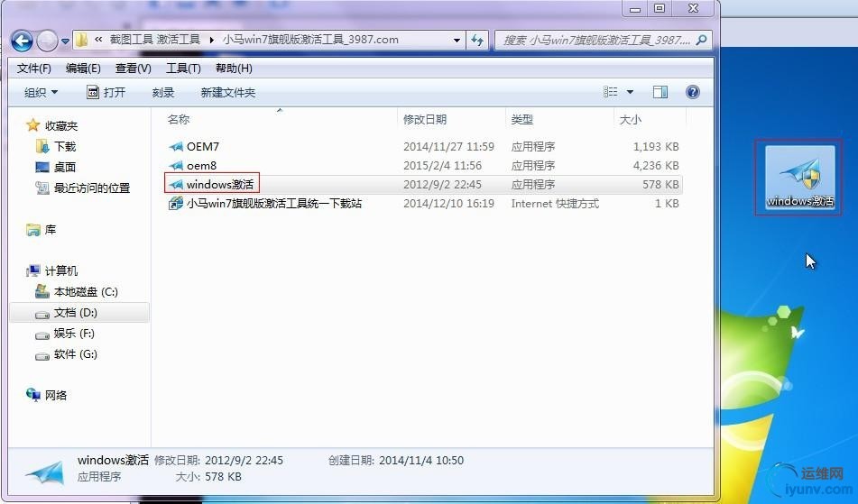Click the folder icon in address bar

point(81,40)
